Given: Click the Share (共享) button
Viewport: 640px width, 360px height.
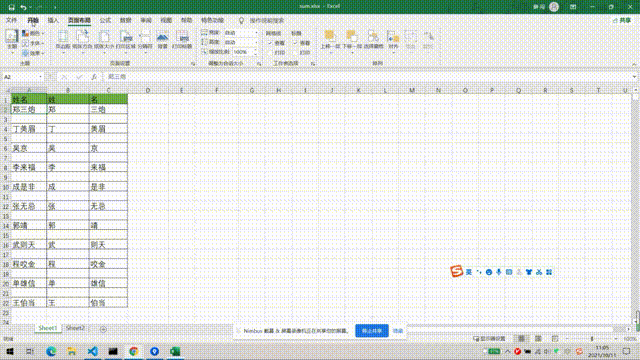Looking at the screenshot, I should (x=622, y=20).
